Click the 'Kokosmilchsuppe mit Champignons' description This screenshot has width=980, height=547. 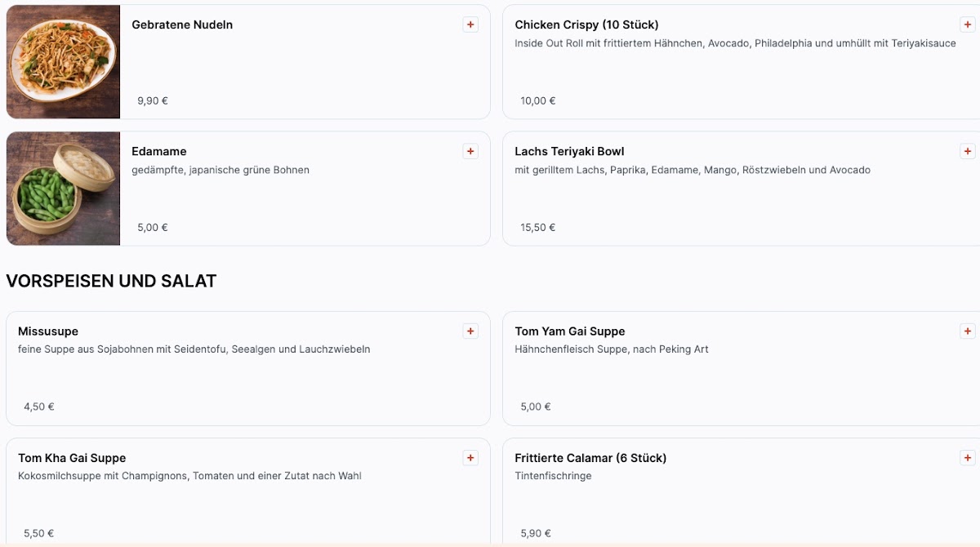(x=189, y=476)
